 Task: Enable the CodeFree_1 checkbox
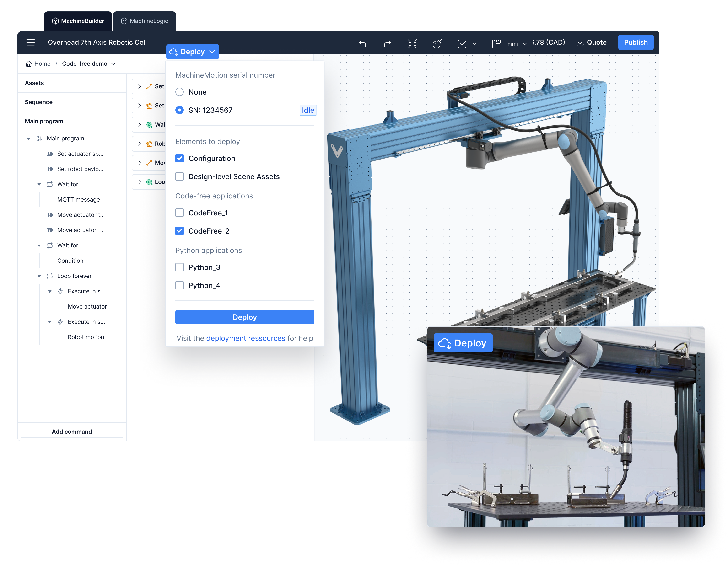[x=179, y=213]
